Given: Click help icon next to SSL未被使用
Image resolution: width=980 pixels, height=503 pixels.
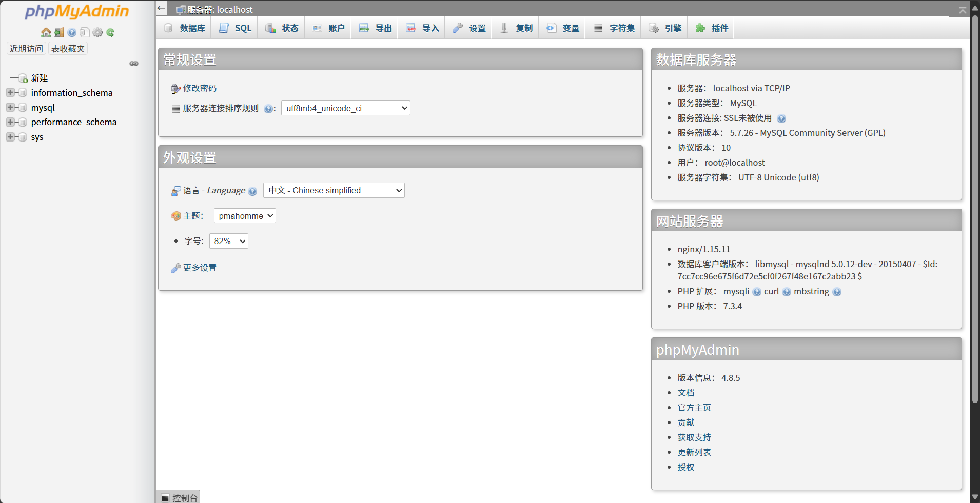Looking at the screenshot, I should coord(781,119).
